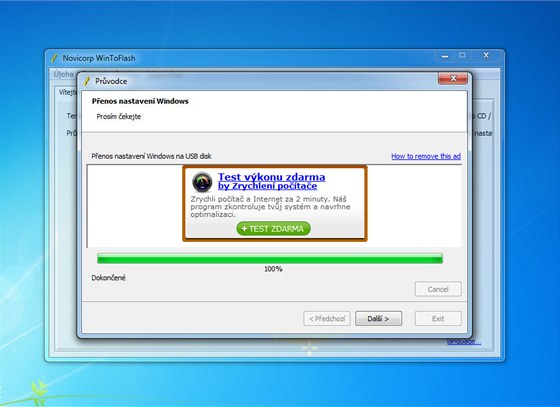The image size is (560, 407).
Task: Click the Další > button
Action: [379, 318]
